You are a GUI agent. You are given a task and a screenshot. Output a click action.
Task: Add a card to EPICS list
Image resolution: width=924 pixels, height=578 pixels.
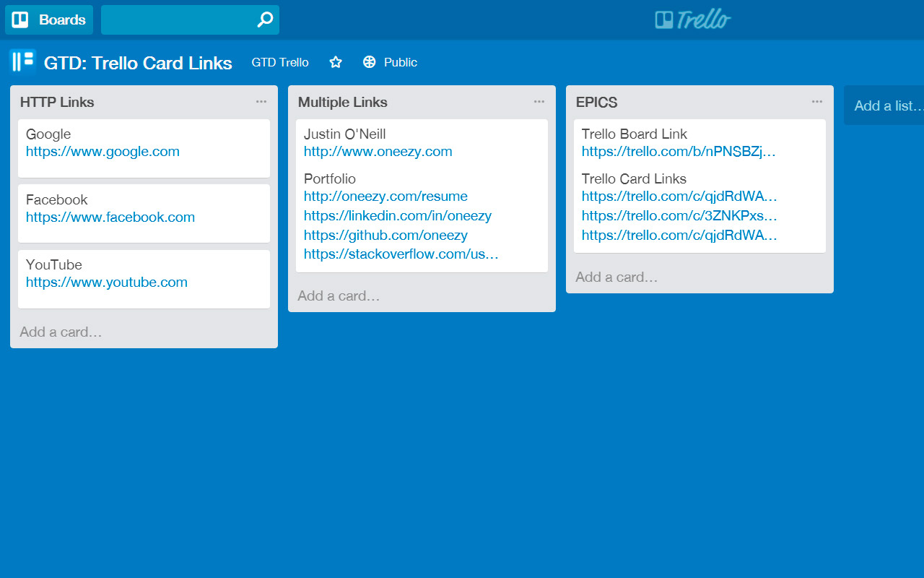pyautogui.click(x=616, y=277)
